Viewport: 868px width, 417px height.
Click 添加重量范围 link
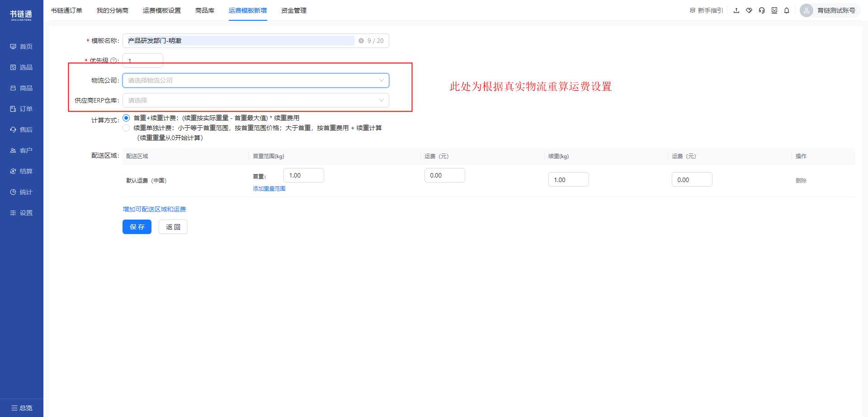[269, 189]
